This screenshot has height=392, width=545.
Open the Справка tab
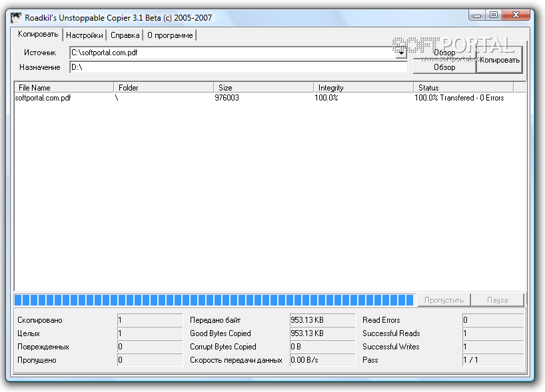point(125,35)
